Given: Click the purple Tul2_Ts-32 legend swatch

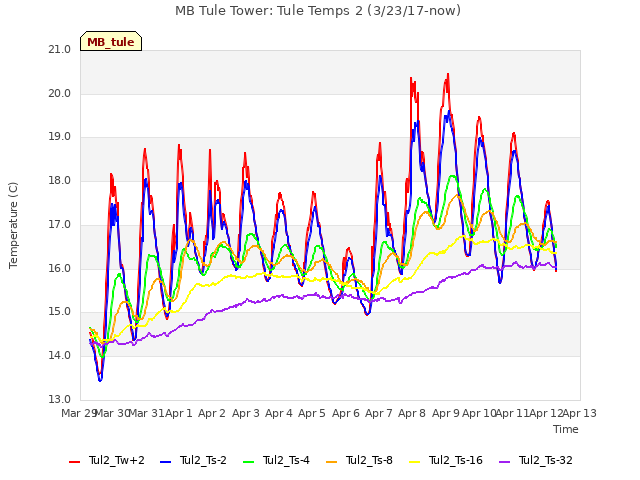Looking at the screenshot, I should (x=505, y=461).
